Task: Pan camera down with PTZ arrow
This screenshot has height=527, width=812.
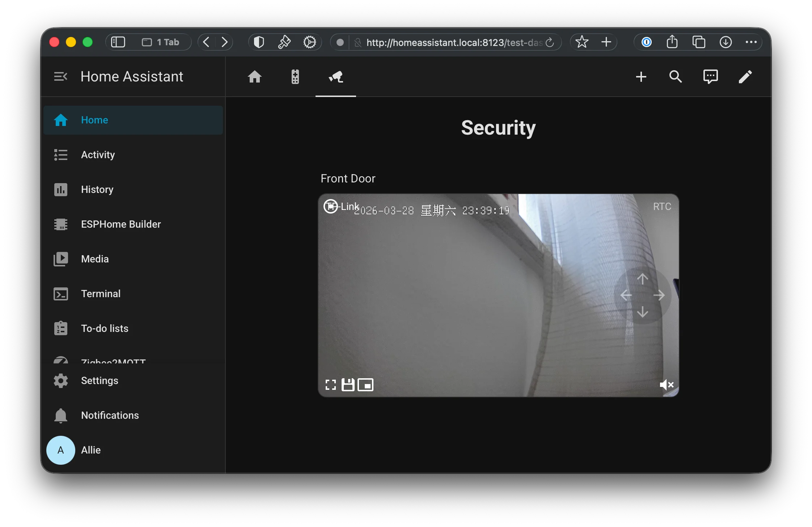Action: coord(642,312)
